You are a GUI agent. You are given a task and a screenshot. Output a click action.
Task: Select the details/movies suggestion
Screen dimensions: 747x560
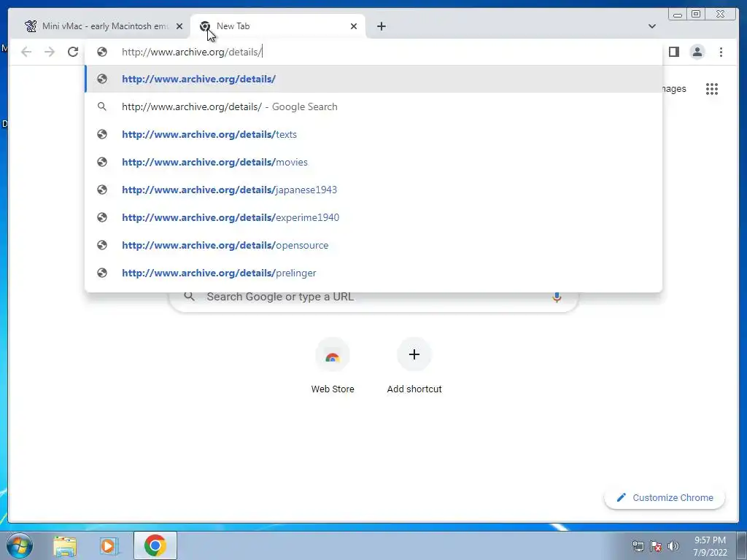point(374,162)
